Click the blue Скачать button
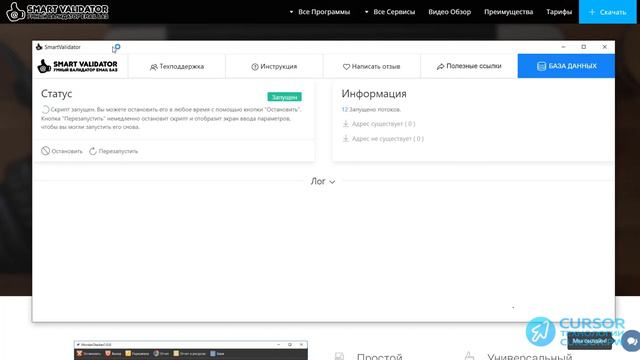This screenshot has height=360, width=640. tap(607, 12)
